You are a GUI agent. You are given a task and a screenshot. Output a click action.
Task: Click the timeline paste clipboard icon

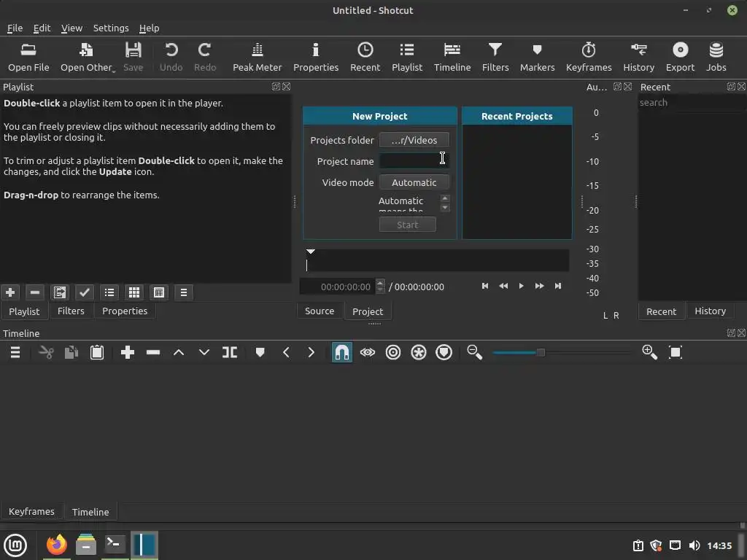pos(97,352)
